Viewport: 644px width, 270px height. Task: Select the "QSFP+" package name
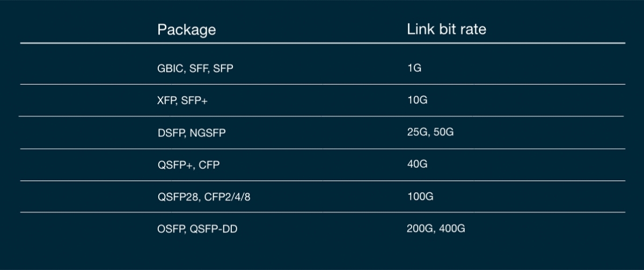(174, 165)
